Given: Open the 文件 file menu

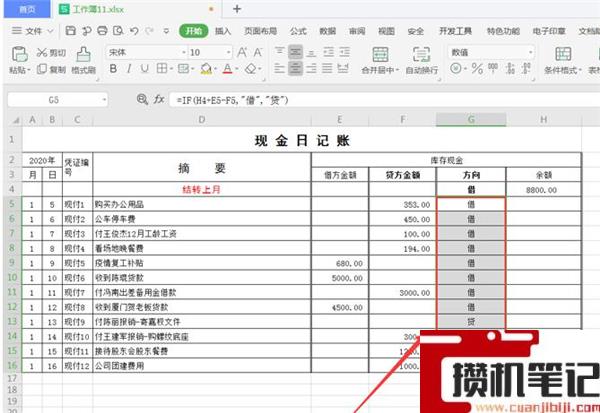Looking at the screenshot, I should [x=33, y=31].
